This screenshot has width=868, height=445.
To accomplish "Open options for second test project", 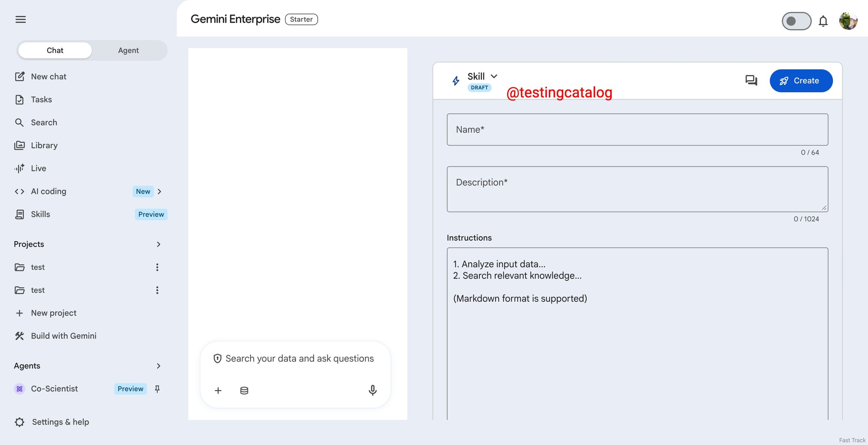I will coord(157,290).
